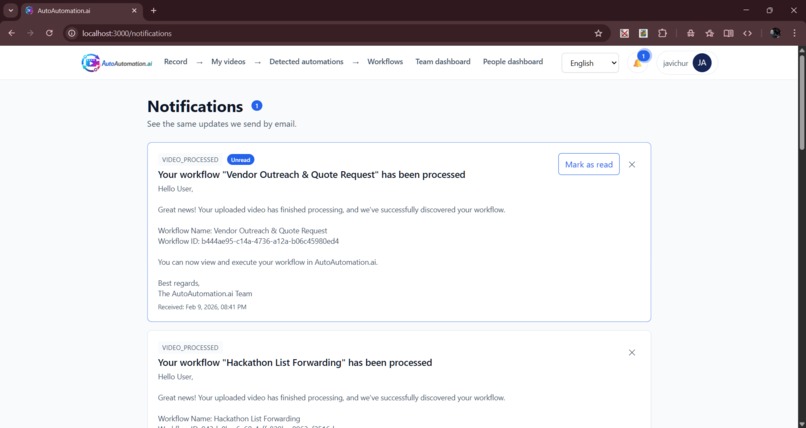Open the Chrome three-dot menu

(794, 33)
